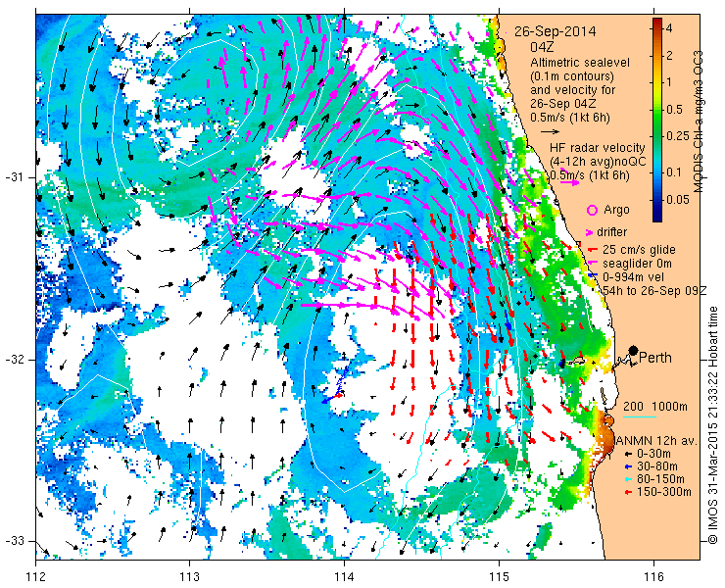
Task: Click the colorbar tick label '0.05'
Action: pos(678,200)
